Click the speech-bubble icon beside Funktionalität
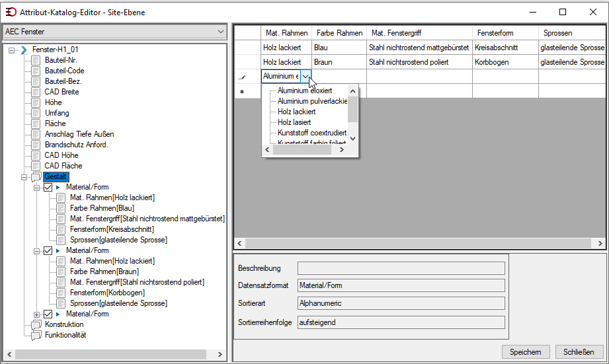This screenshot has height=364, width=609. pos(36,335)
